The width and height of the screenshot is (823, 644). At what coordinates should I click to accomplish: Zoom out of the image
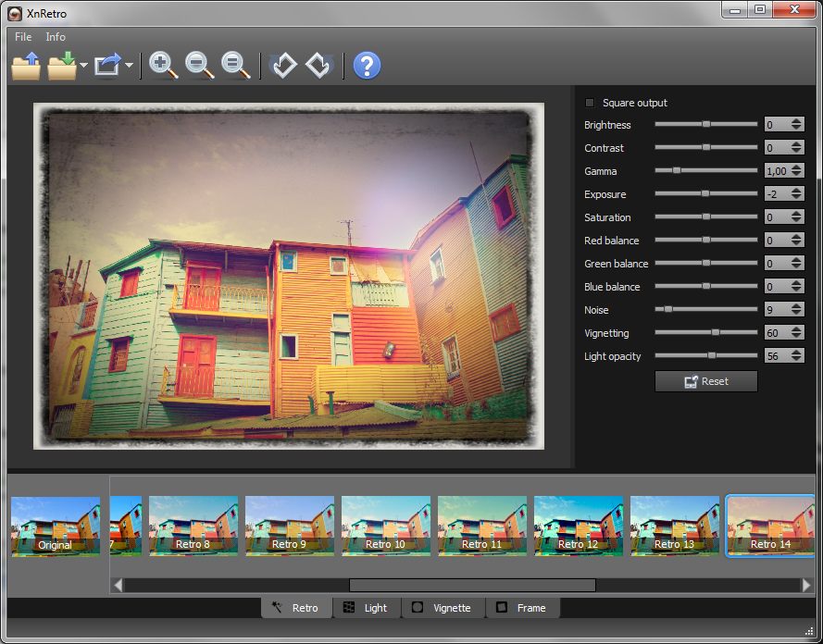tap(200, 65)
